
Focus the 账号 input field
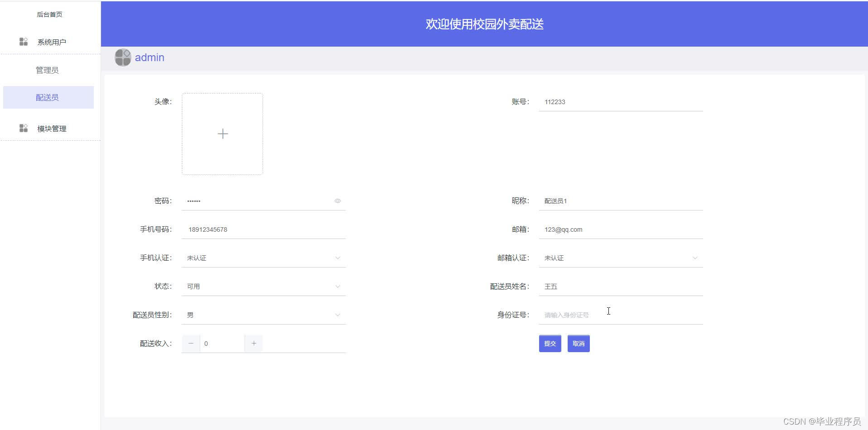click(621, 102)
